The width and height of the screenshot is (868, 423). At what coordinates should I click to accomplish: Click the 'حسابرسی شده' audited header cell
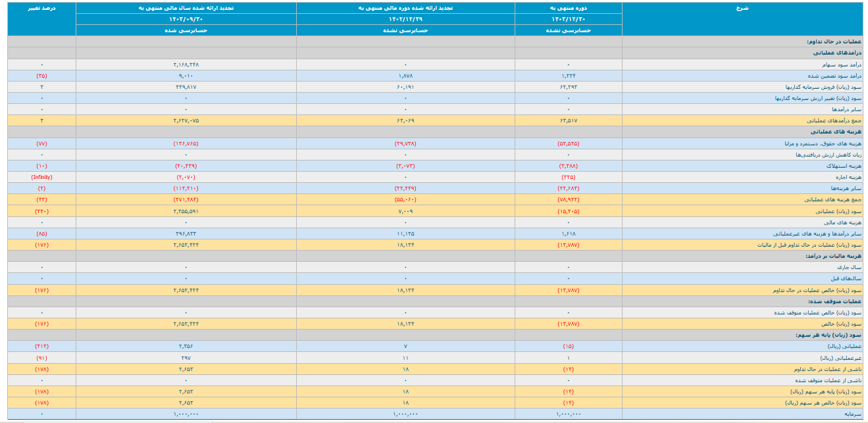(186, 30)
